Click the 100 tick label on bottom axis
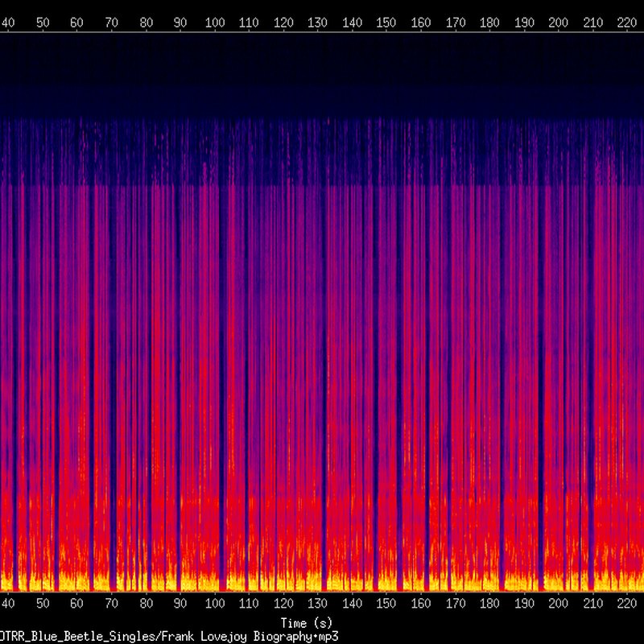This screenshot has width=644, height=644. pyautogui.click(x=215, y=603)
